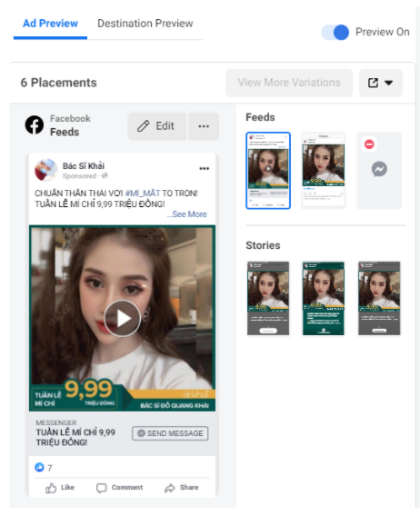Click the Messenger logo icon
The height and width of the screenshot is (526, 420).
(379, 169)
